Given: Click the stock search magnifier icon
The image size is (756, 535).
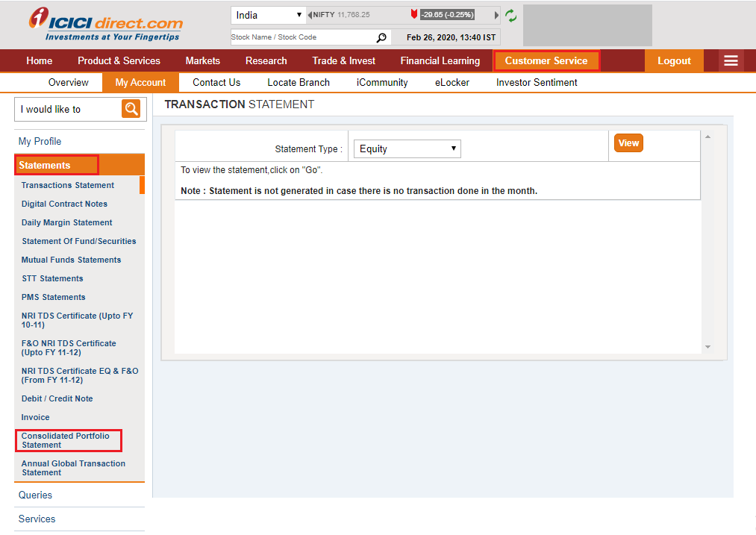Looking at the screenshot, I should click(381, 37).
